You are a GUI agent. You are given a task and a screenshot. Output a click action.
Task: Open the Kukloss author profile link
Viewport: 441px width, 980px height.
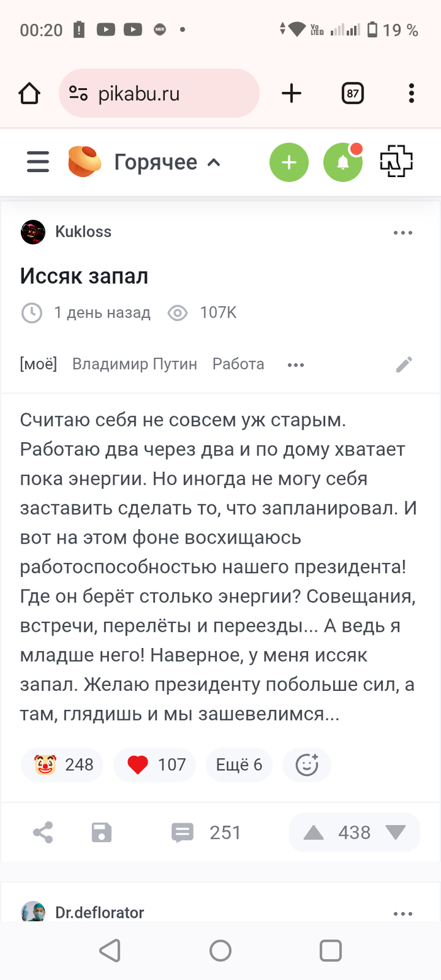(x=83, y=232)
